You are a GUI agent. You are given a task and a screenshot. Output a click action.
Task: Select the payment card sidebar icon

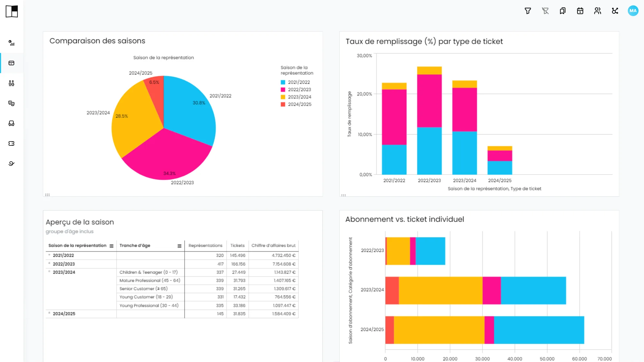[12, 63]
